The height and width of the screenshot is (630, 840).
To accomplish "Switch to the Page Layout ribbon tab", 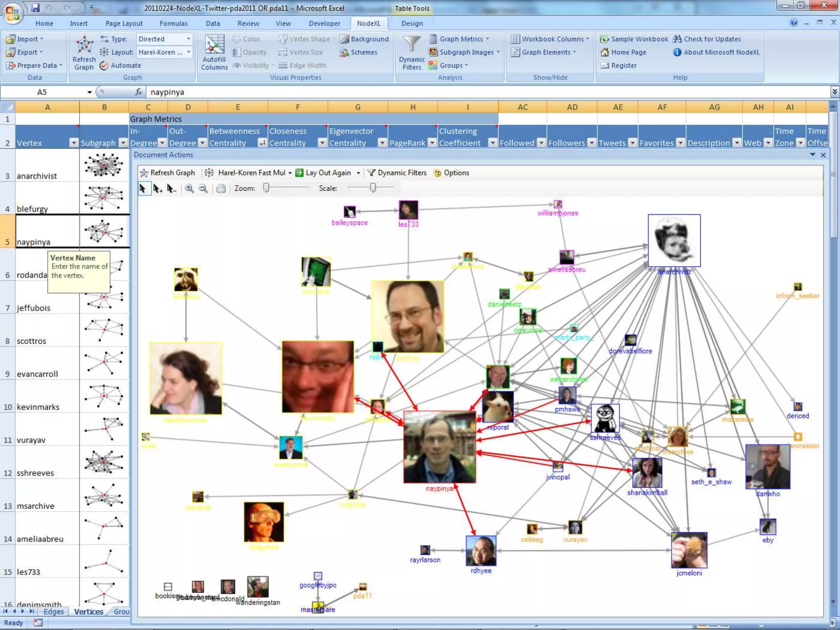I will [x=124, y=23].
